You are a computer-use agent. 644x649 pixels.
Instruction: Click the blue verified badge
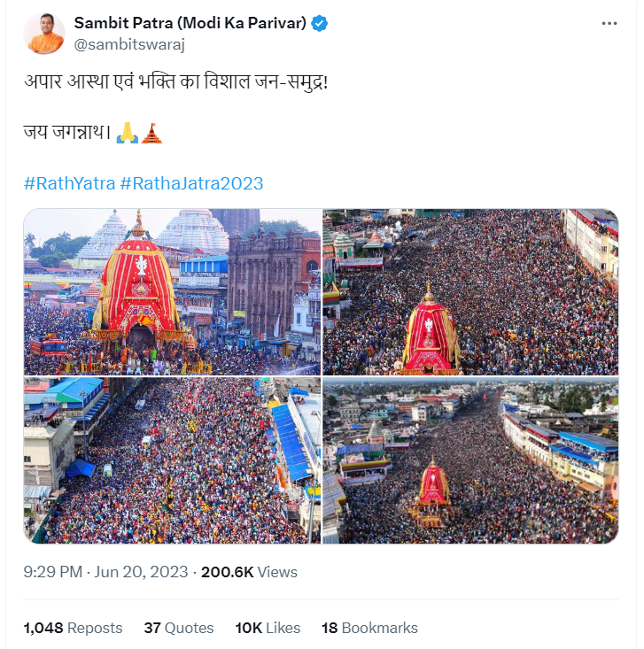[x=320, y=24]
